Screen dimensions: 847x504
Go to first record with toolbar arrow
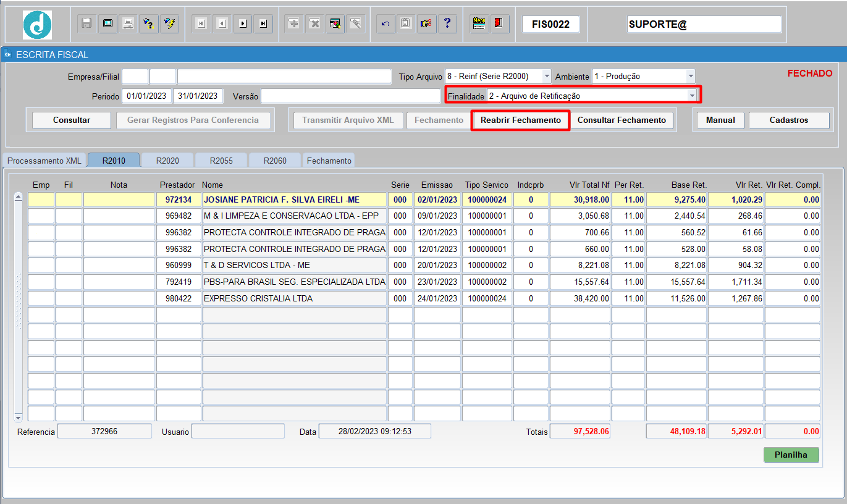201,23
